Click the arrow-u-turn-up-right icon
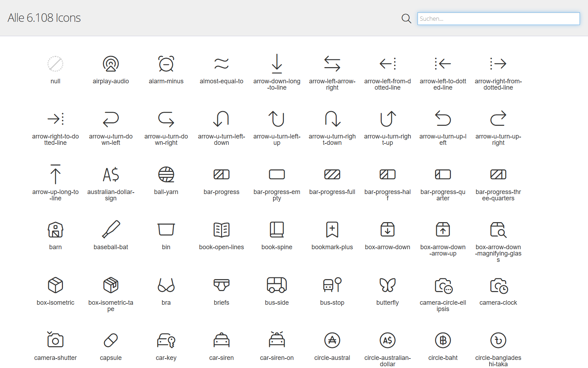This screenshot has height=368, width=588. point(498,119)
